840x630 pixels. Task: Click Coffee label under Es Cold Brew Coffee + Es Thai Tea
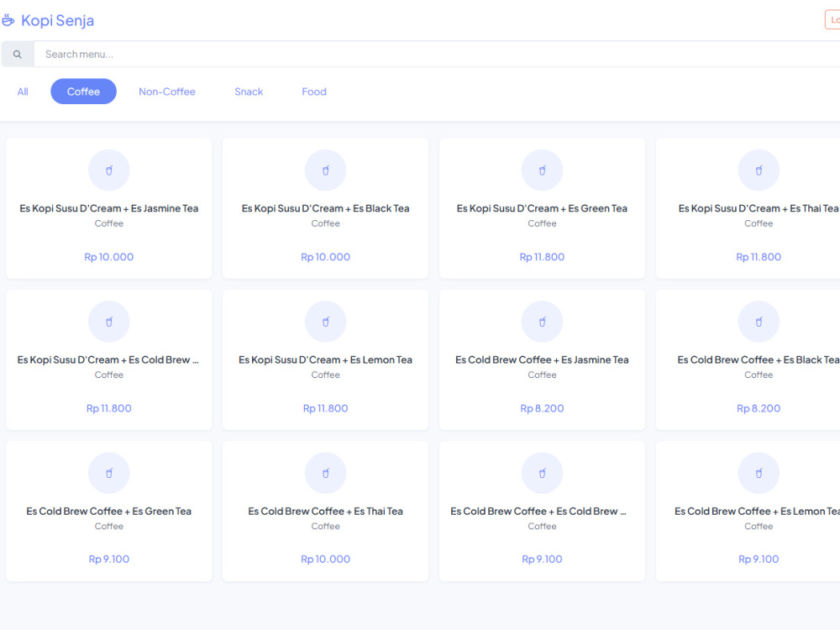pyautogui.click(x=325, y=526)
